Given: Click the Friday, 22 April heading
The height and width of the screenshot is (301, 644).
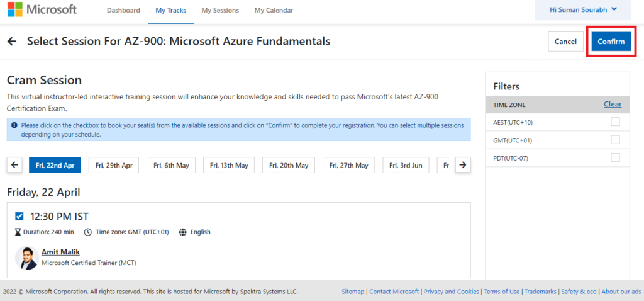Looking at the screenshot, I should click(43, 192).
